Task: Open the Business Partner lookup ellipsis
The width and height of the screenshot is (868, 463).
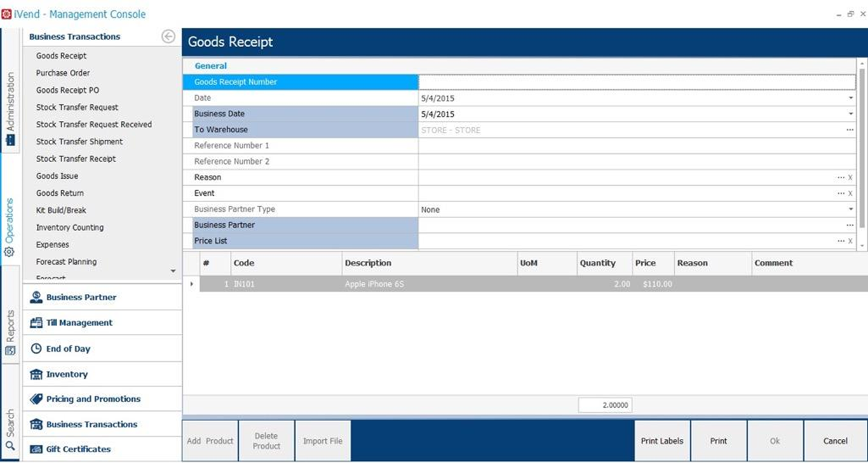Action: pyautogui.click(x=850, y=225)
